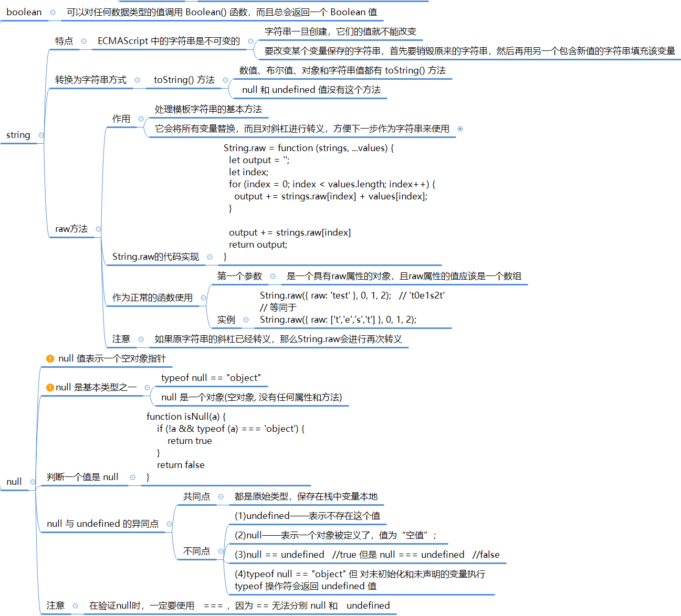Select (3)null == undefined //true node

pyautogui.click(x=367, y=555)
